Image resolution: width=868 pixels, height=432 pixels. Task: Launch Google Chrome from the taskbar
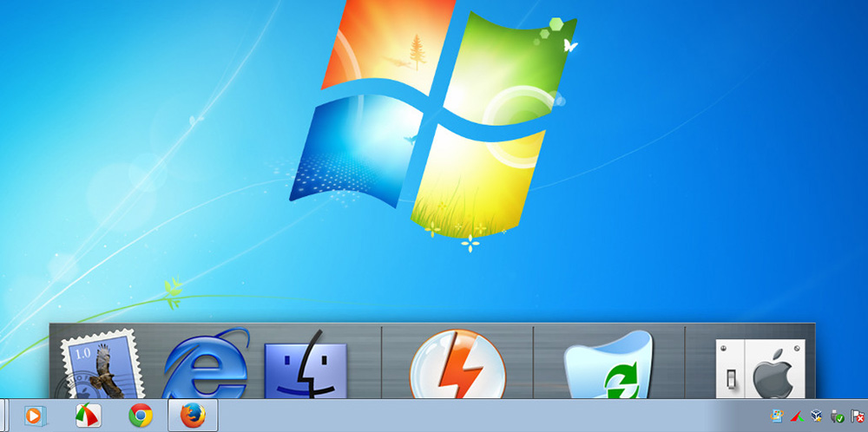pyautogui.click(x=141, y=416)
